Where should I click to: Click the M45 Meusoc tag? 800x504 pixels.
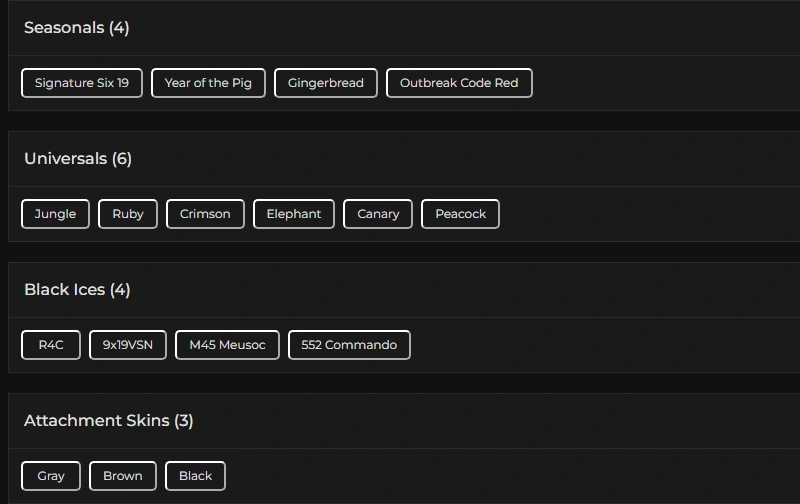(x=227, y=345)
